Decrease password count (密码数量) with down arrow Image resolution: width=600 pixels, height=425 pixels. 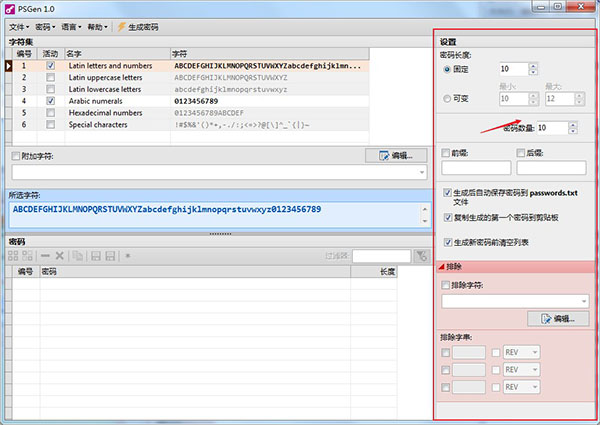[x=573, y=131]
